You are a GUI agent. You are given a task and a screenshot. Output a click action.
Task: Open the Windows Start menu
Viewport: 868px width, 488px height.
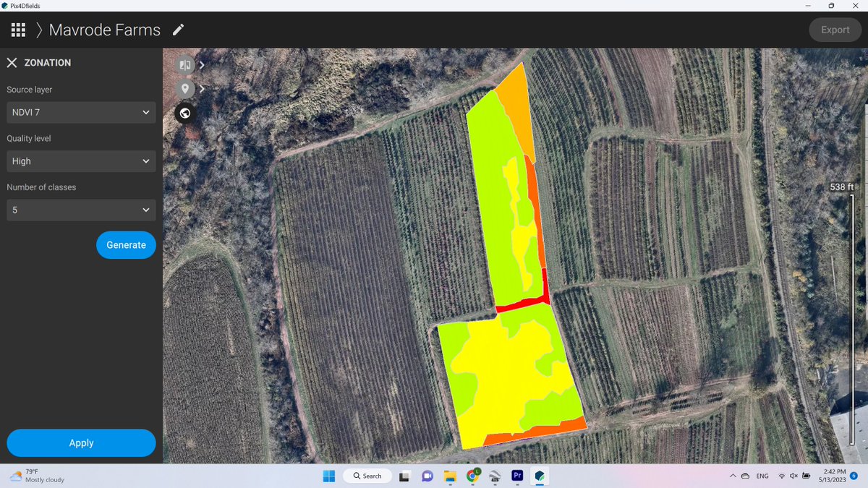pyautogui.click(x=328, y=476)
